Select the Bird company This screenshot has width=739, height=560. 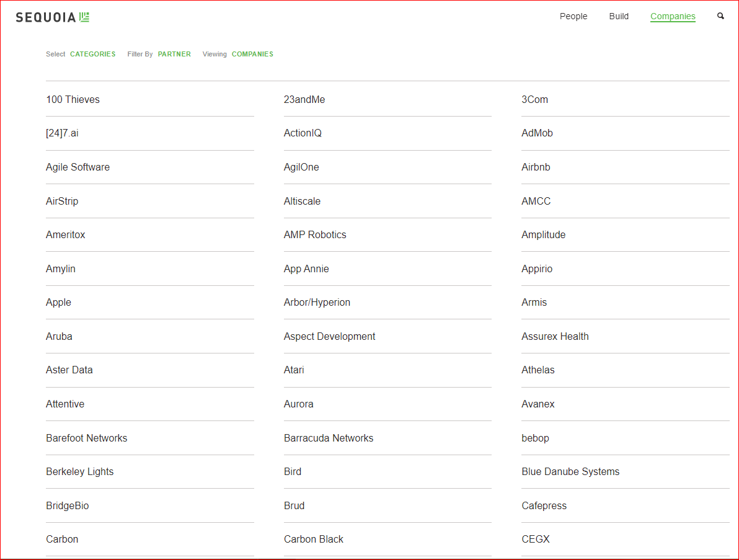(x=292, y=471)
